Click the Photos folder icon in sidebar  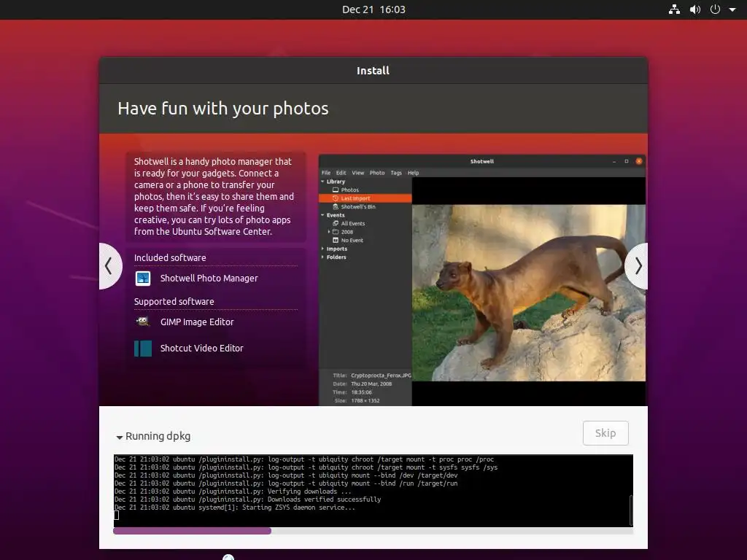pos(336,190)
